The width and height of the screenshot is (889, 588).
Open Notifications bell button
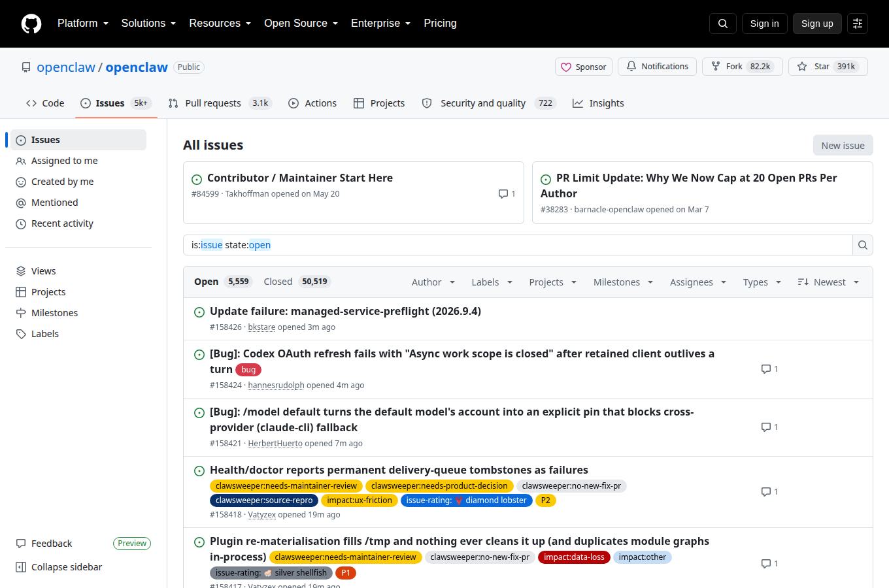click(657, 67)
